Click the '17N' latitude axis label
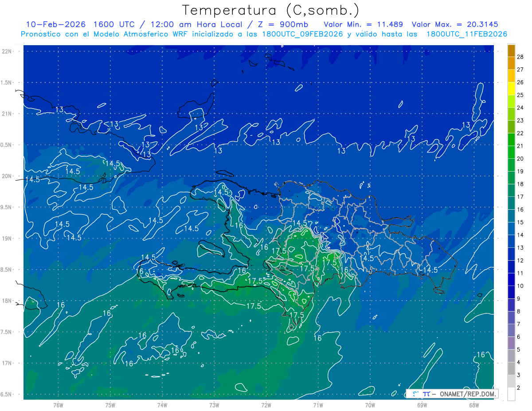Viewport: 532px width, 411px height. [7, 363]
